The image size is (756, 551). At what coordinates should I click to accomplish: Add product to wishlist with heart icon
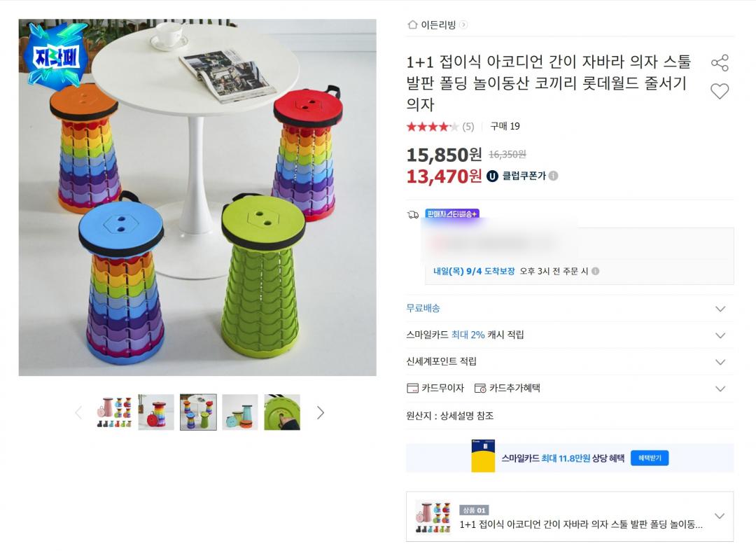click(720, 91)
